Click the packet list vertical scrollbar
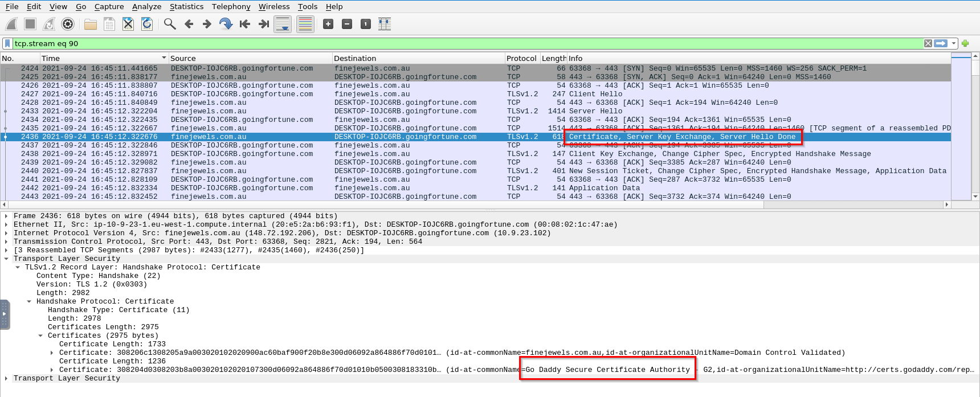Viewport: 980px width, 397px height. [975, 125]
